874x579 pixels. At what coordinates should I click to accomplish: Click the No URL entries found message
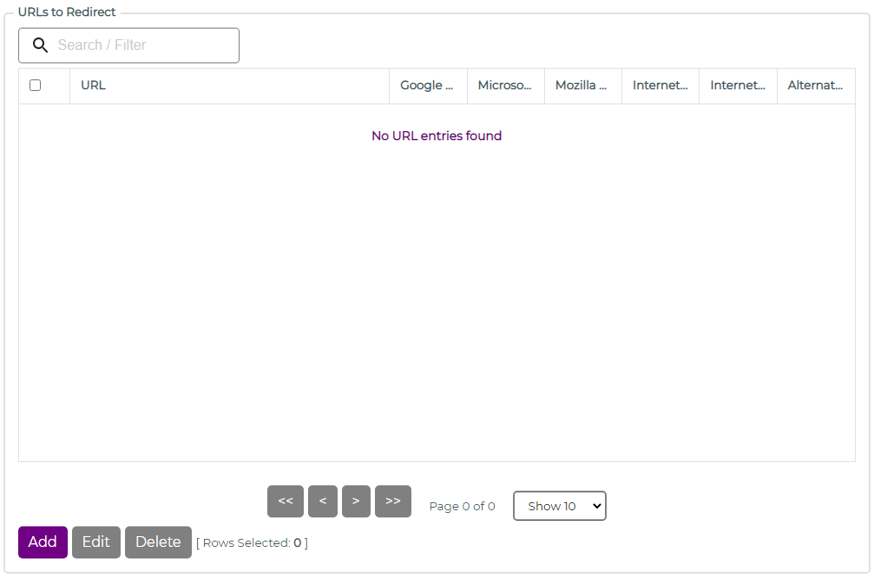437,135
